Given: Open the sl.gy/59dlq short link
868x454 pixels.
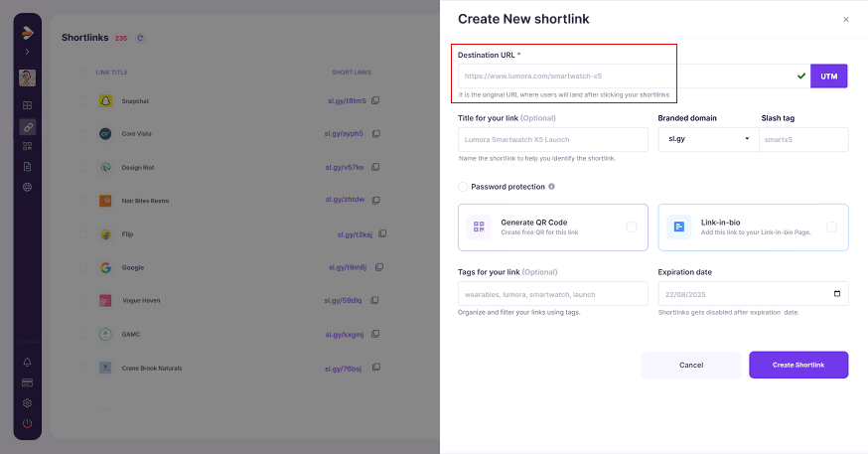Looking at the screenshot, I should point(343,301).
